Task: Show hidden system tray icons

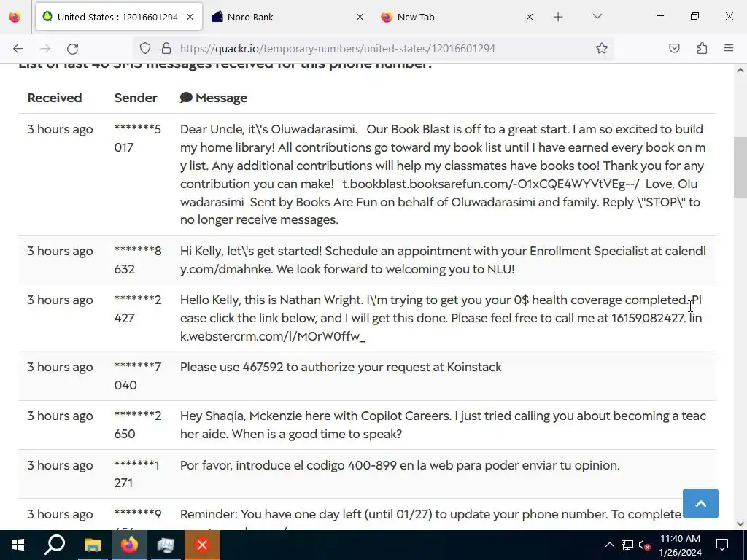Action: click(x=609, y=545)
